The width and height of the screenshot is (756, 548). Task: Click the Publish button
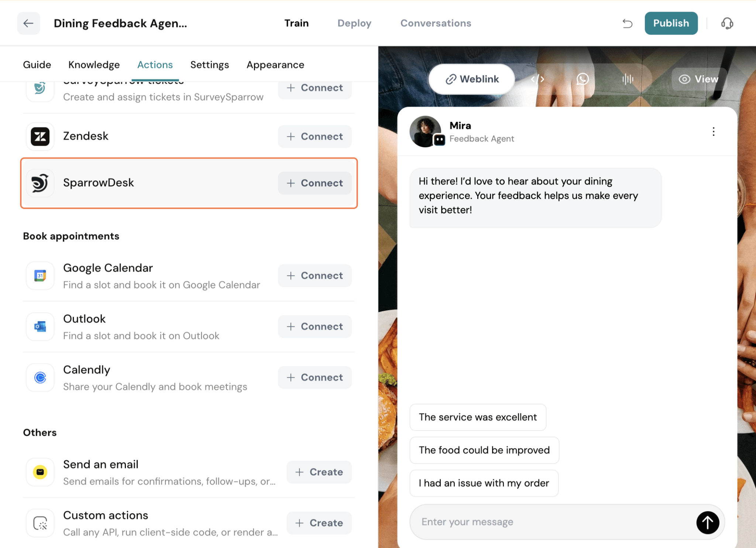[671, 23]
